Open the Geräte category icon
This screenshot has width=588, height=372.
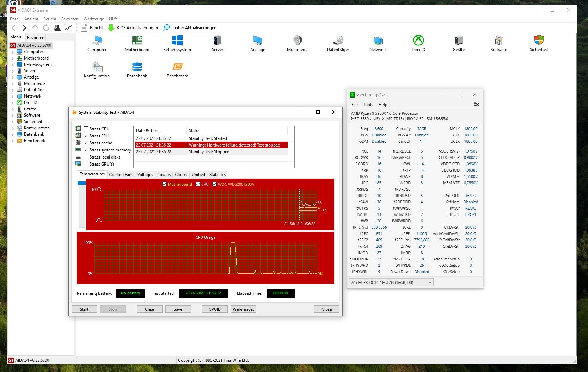tap(459, 44)
